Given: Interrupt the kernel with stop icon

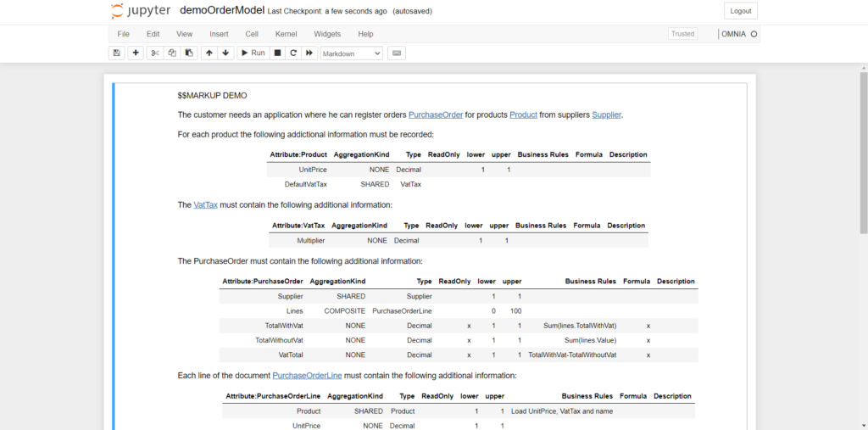Looking at the screenshot, I should pyautogui.click(x=278, y=53).
